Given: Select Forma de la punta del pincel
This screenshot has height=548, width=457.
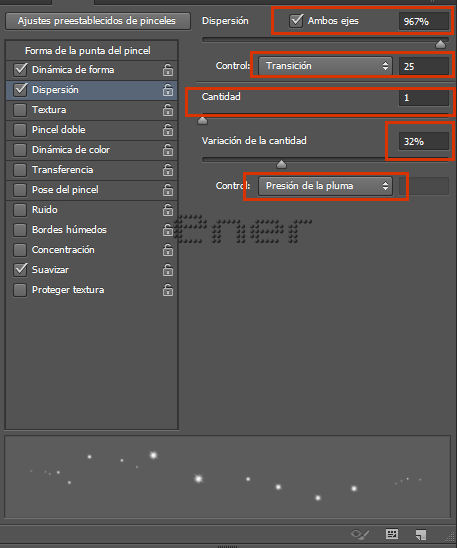Looking at the screenshot, I should [x=88, y=51].
